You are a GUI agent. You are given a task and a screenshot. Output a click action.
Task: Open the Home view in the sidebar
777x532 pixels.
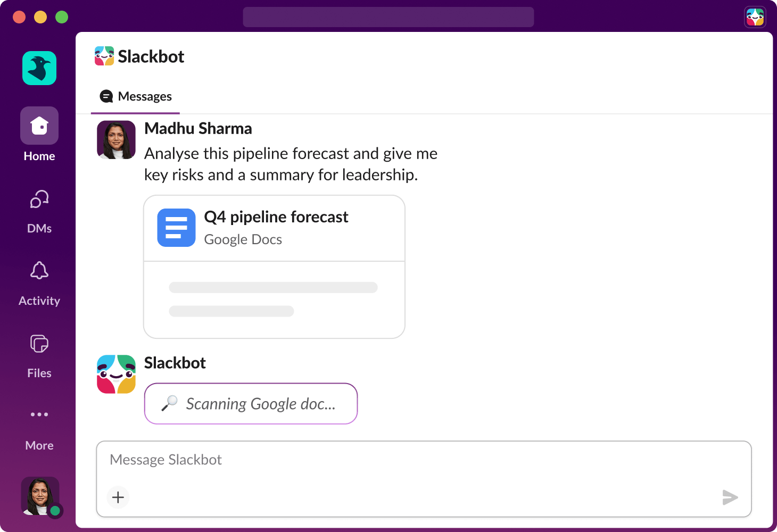pyautogui.click(x=39, y=126)
